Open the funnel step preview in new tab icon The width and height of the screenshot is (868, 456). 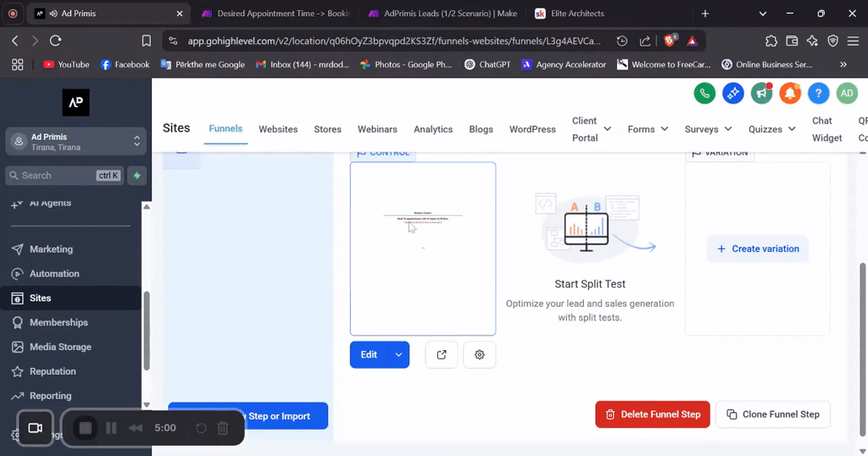coord(441,355)
